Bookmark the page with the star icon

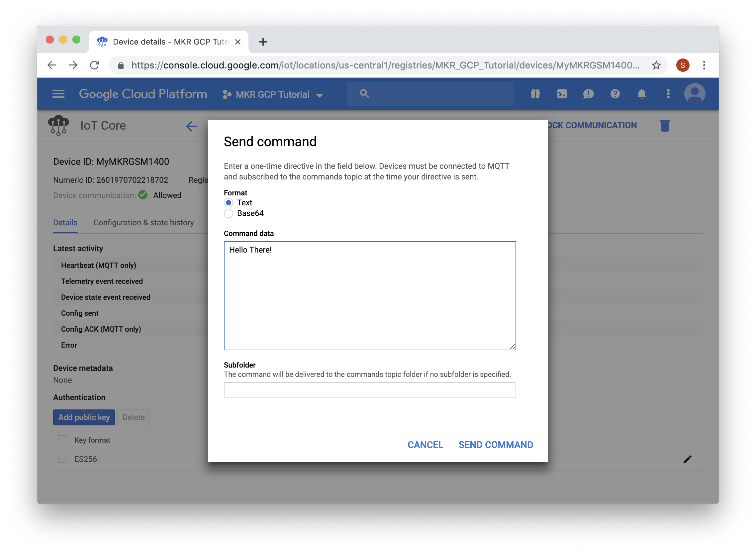(656, 65)
